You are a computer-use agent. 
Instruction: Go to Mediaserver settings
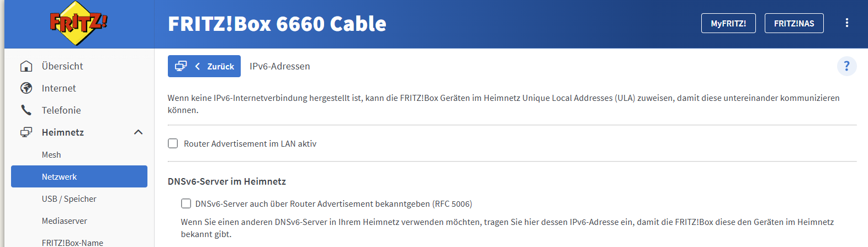[65, 221]
